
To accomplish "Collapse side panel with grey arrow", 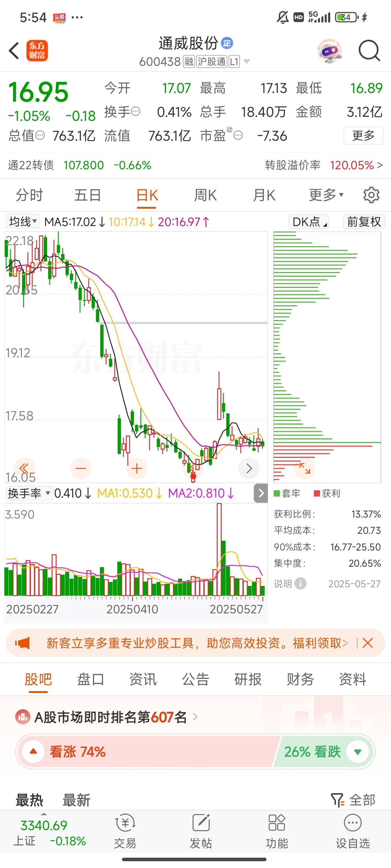I will (261, 493).
